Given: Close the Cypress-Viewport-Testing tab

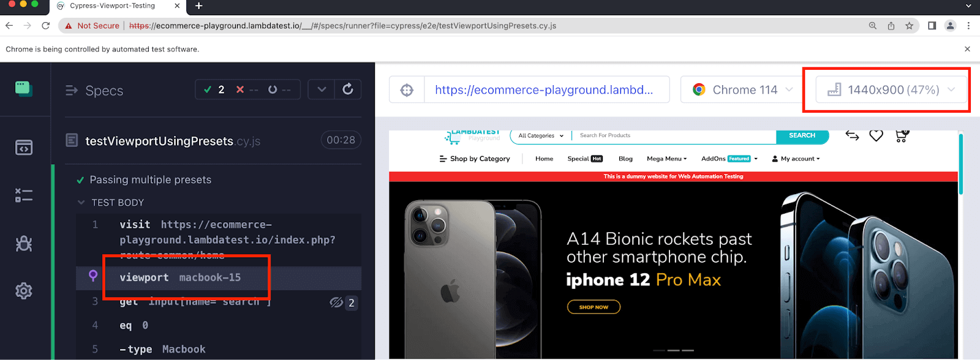Looking at the screenshot, I should tap(178, 6).
